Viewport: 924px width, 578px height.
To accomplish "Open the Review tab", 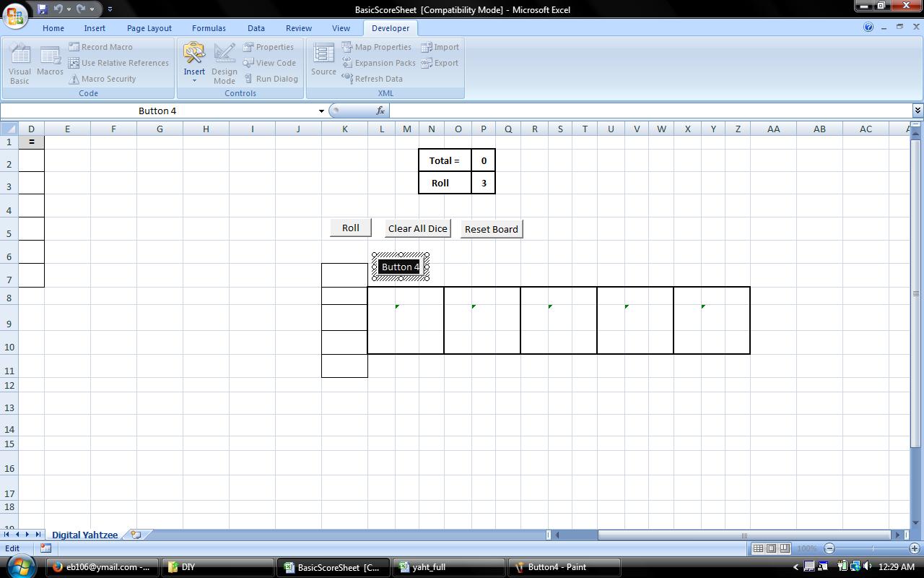I will pos(299,28).
